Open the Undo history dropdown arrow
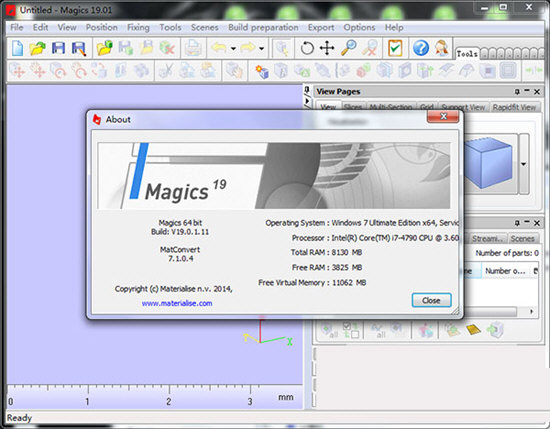The height and width of the screenshot is (429, 550). 233,48
